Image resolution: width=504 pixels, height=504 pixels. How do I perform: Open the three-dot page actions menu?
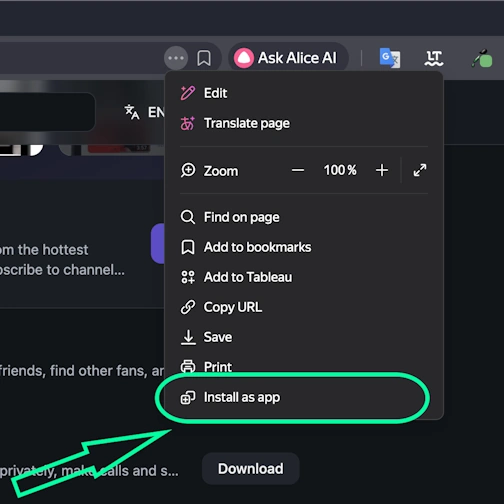[176, 58]
